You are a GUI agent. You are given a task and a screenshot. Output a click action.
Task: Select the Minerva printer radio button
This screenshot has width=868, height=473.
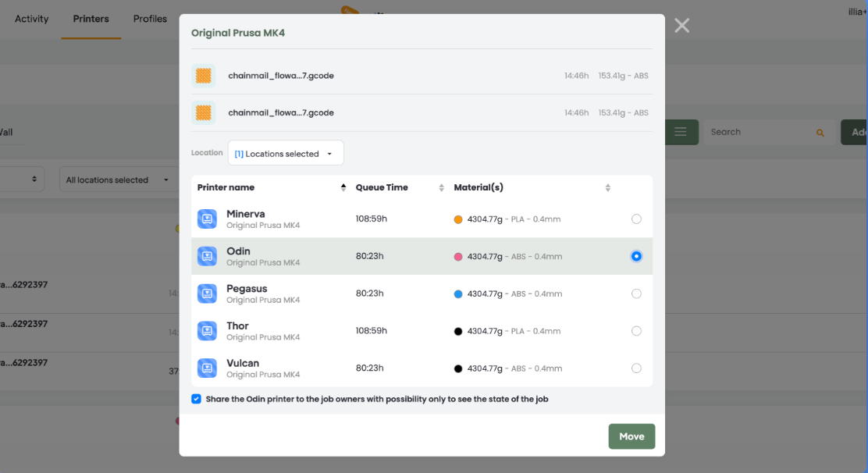(636, 219)
